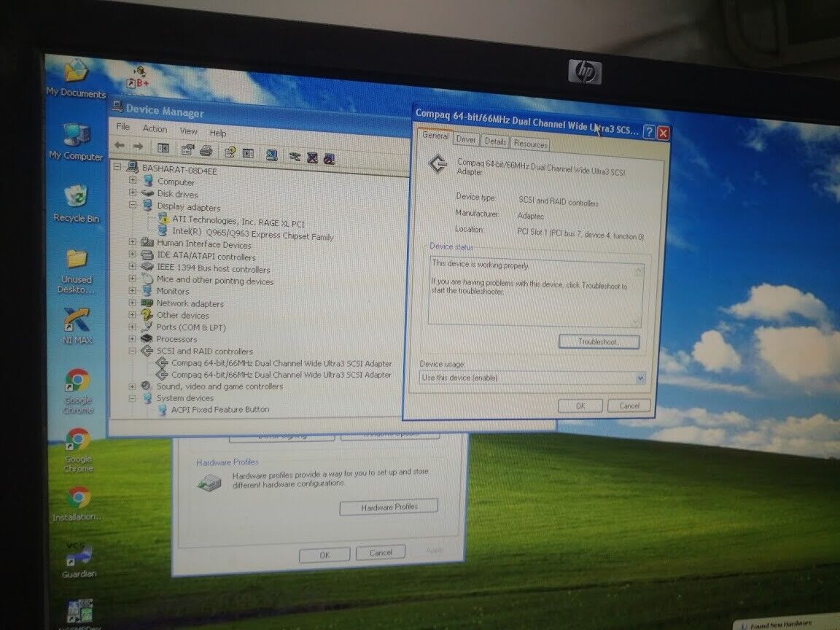Viewport: 840px width, 630px height.
Task: Select the NI MAX desktop shortcut
Action: click(77, 326)
